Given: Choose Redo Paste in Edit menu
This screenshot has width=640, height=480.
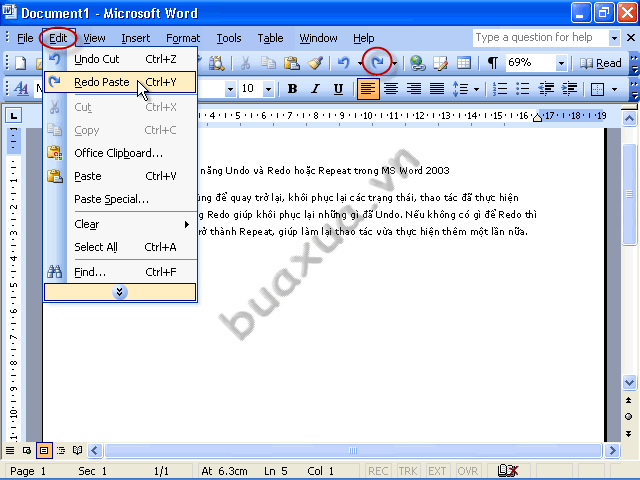Looking at the screenshot, I should coord(120,82).
